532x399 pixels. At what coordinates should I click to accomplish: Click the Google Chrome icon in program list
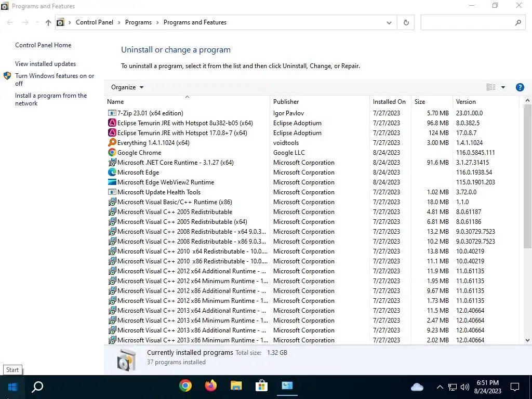pyautogui.click(x=112, y=152)
